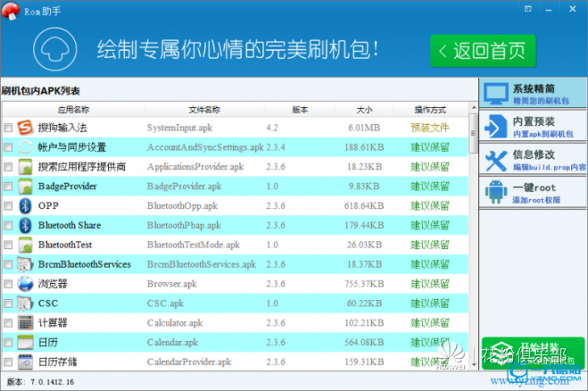Sort by 应用名称 column header
The width and height of the screenshot is (588, 391).
[x=73, y=110]
